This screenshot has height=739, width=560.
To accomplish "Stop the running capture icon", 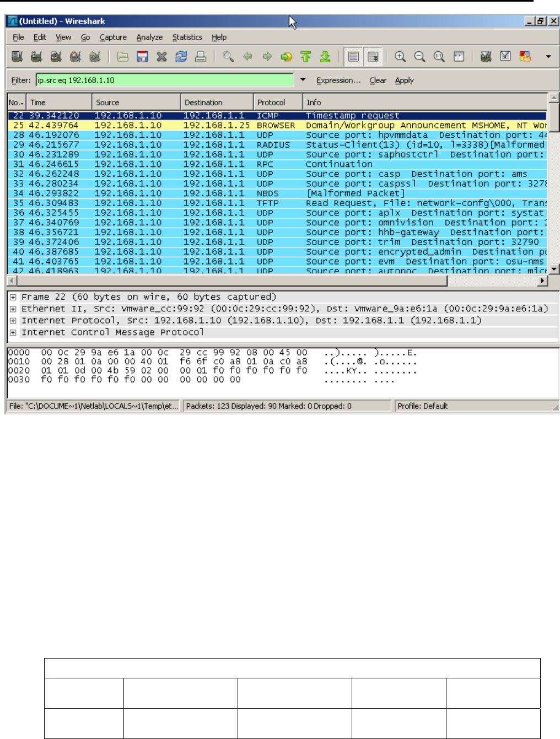I will click(76, 56).
